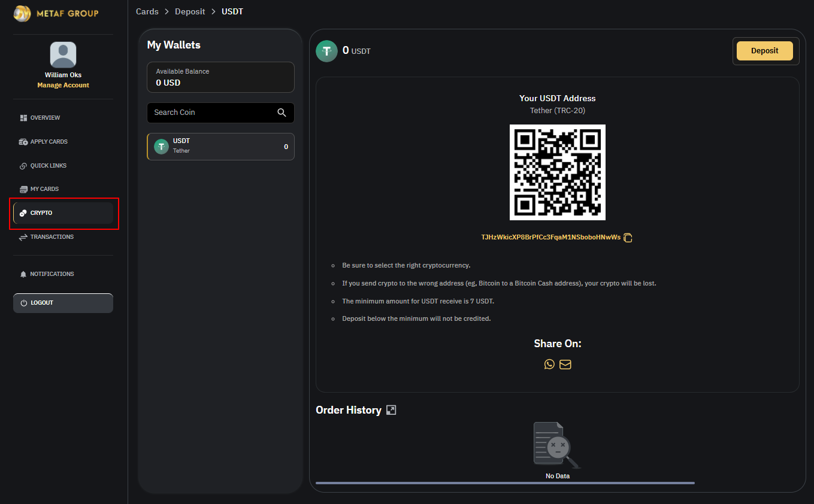Click the search magnifier in Search Coin
This screenshot has height=504, width=814.
282,113
